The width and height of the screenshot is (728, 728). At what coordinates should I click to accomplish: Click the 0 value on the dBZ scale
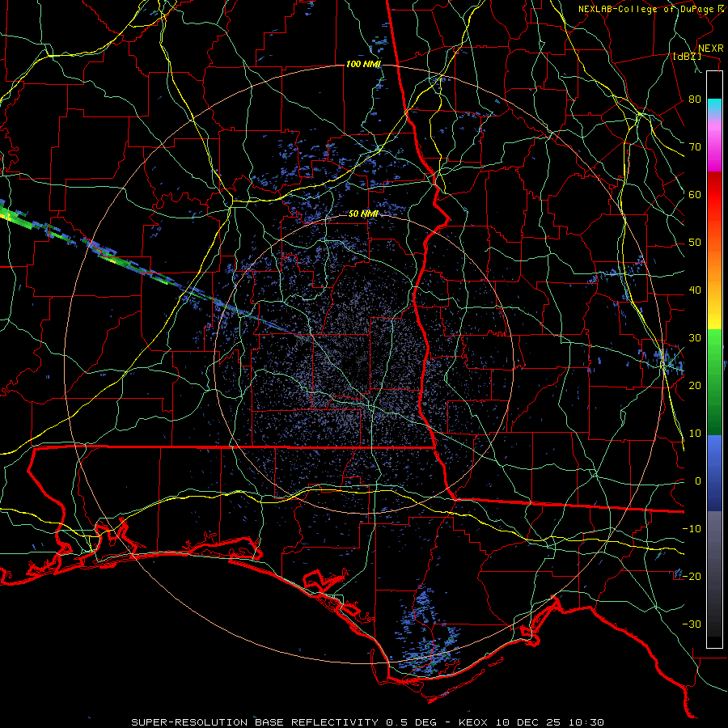698,481
